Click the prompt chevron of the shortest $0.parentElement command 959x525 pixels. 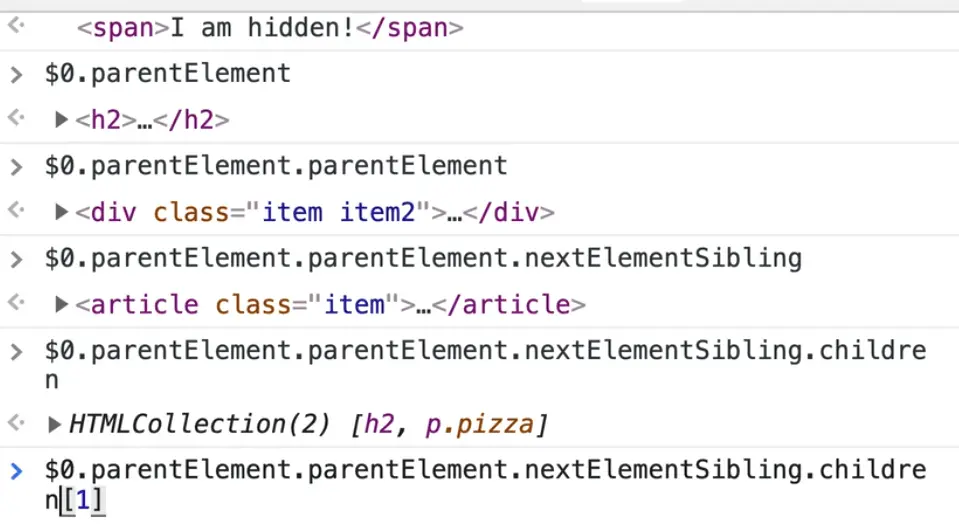point(15,74)
